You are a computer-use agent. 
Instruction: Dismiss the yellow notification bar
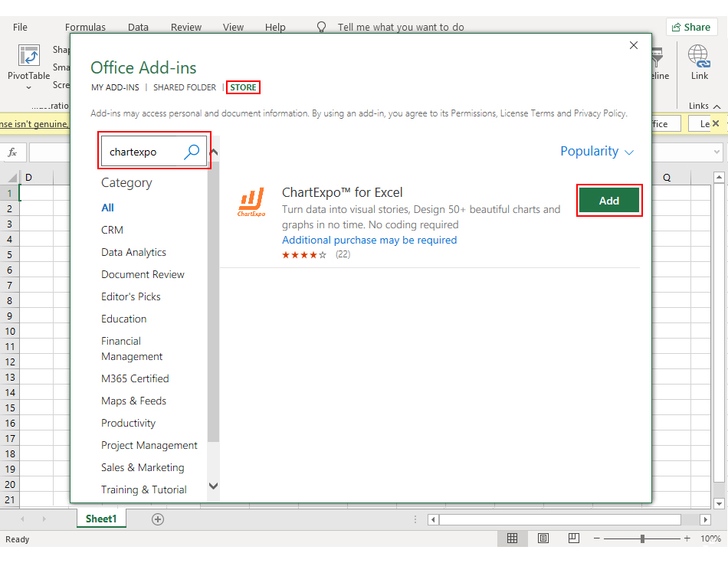pyautogui.click(x=716, y=123)
